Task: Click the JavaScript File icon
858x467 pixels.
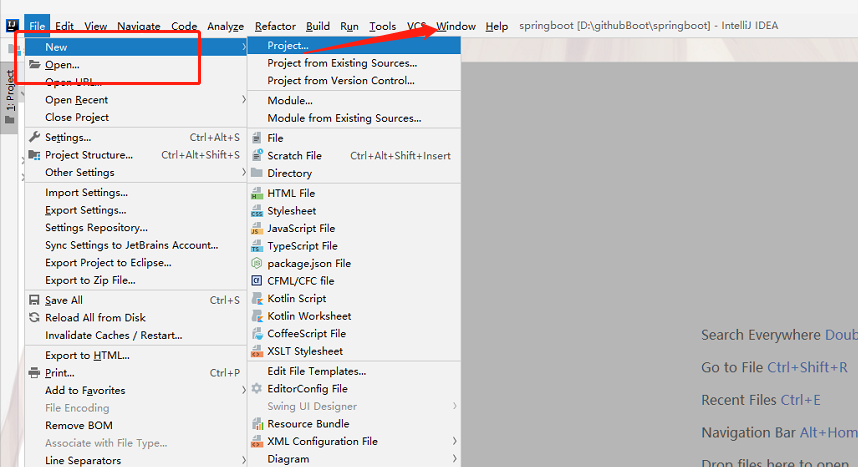Action: coord(257,228)
